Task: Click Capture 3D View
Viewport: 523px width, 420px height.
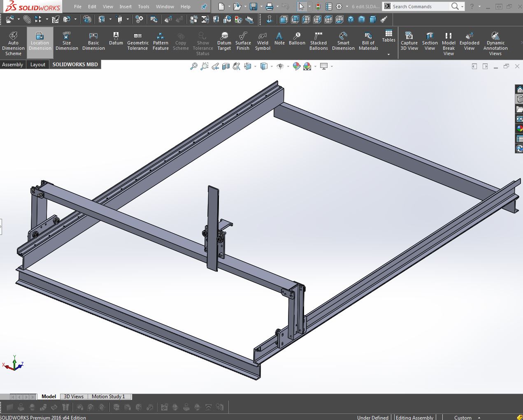Action: (409, 41)
